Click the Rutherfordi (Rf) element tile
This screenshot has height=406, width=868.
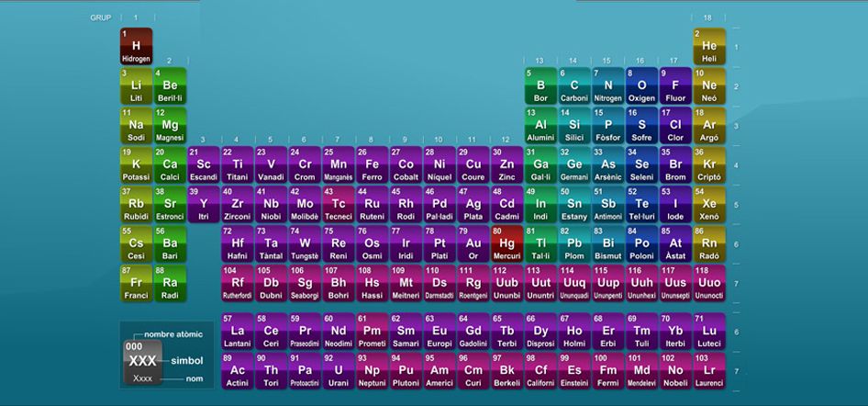click(x=238, y=284)
